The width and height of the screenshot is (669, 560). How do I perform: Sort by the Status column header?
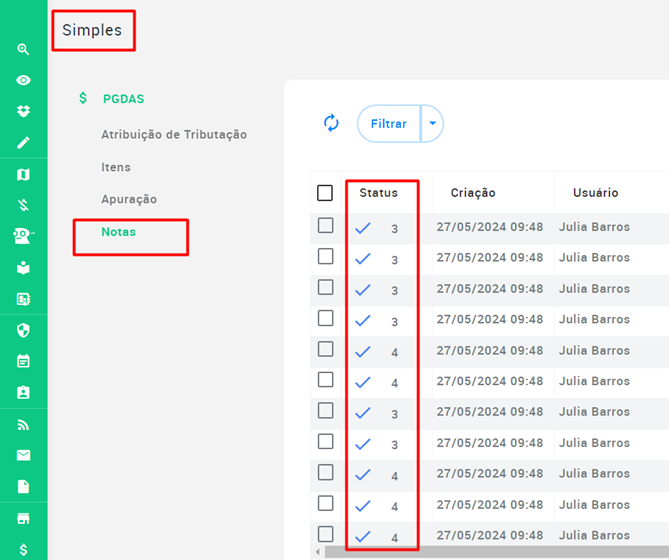tap(378, 193)
